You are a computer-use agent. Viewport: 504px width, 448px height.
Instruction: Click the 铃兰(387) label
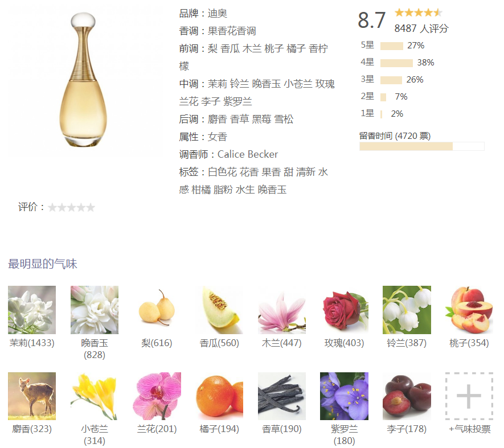(407, 343)
